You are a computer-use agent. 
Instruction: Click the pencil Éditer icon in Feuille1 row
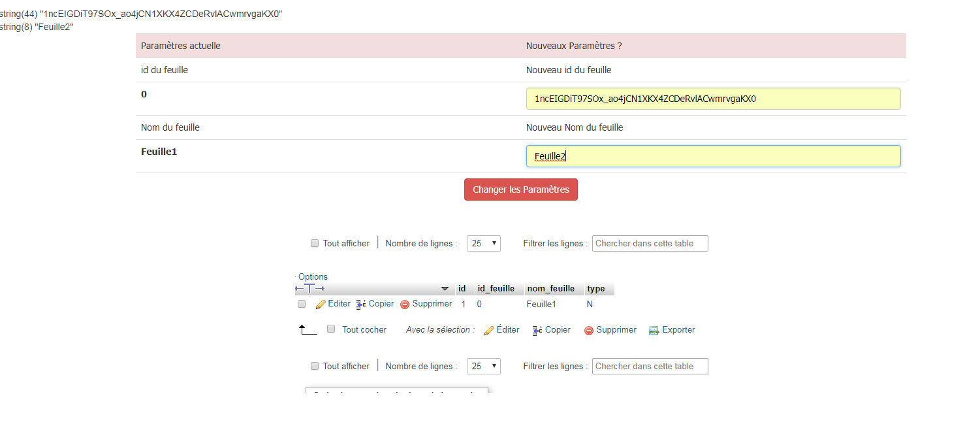(321, 305)
